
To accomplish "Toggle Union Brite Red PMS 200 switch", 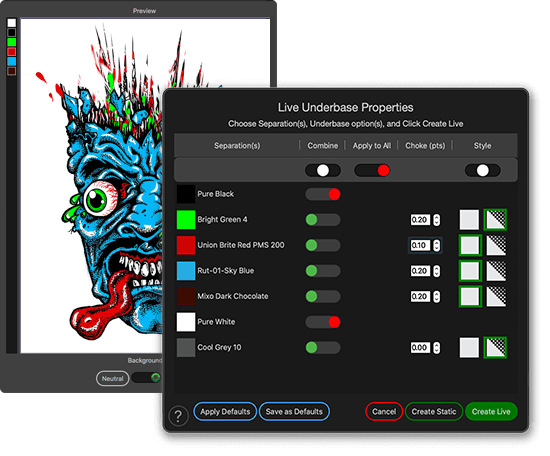I will pyautogui.click(x=323, y=245).
